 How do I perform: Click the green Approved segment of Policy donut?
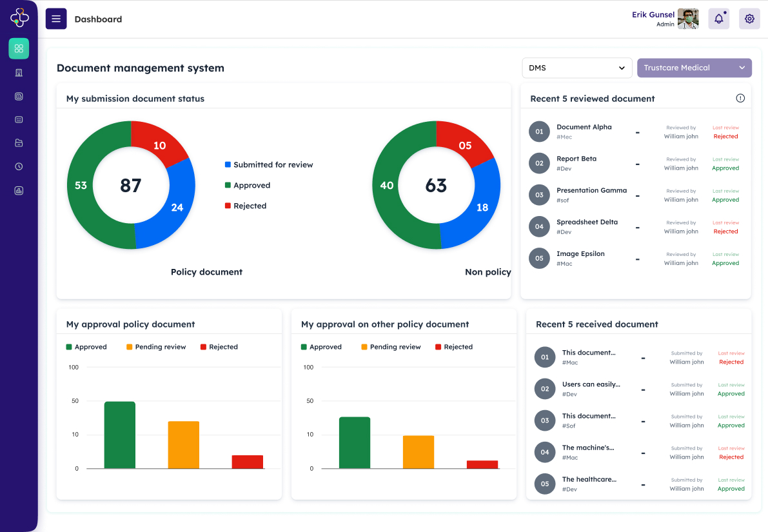tap(81, 186)
